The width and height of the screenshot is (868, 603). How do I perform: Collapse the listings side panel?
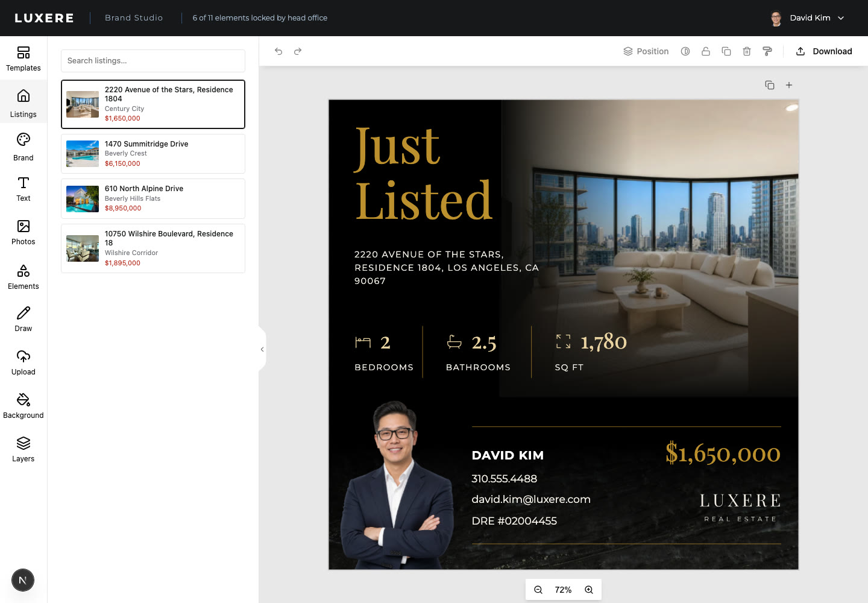[262, 349]
